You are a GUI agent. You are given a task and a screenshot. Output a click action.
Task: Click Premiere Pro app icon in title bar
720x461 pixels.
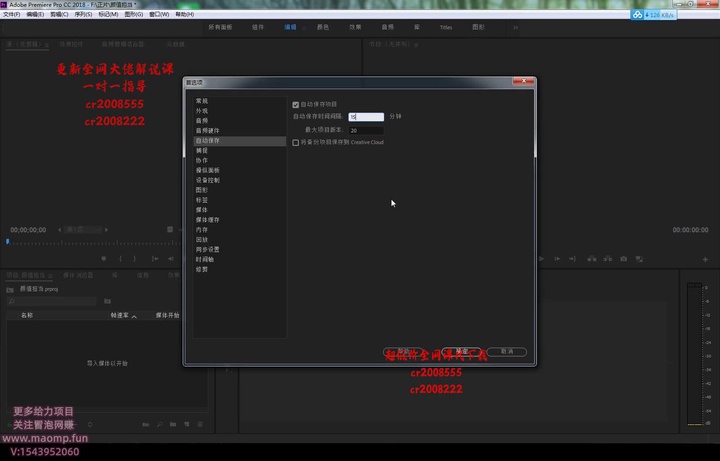point(4,5)
